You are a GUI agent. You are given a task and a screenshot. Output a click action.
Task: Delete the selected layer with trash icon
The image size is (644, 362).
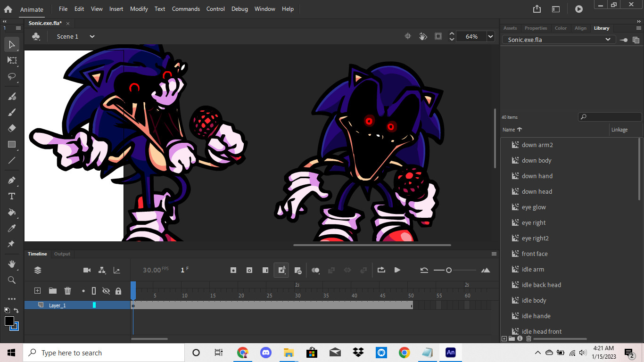point(67,291)
